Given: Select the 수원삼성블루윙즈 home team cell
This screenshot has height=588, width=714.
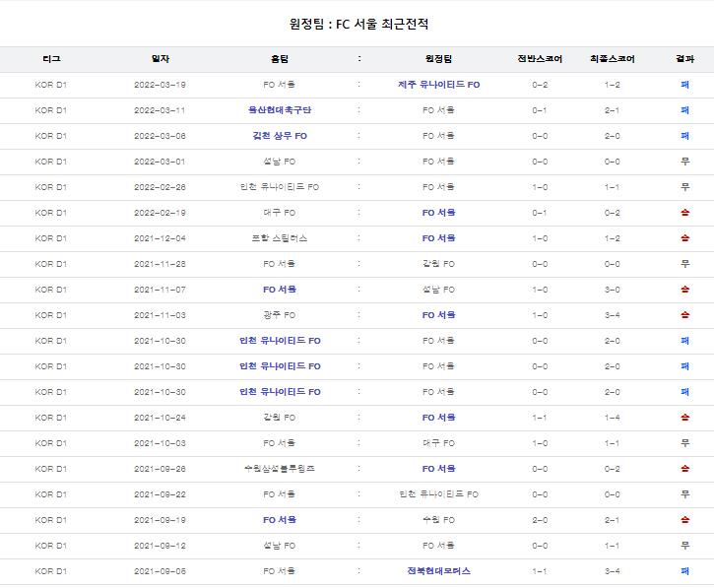Looking at the screenshot, I should click(x=280, y=469).
